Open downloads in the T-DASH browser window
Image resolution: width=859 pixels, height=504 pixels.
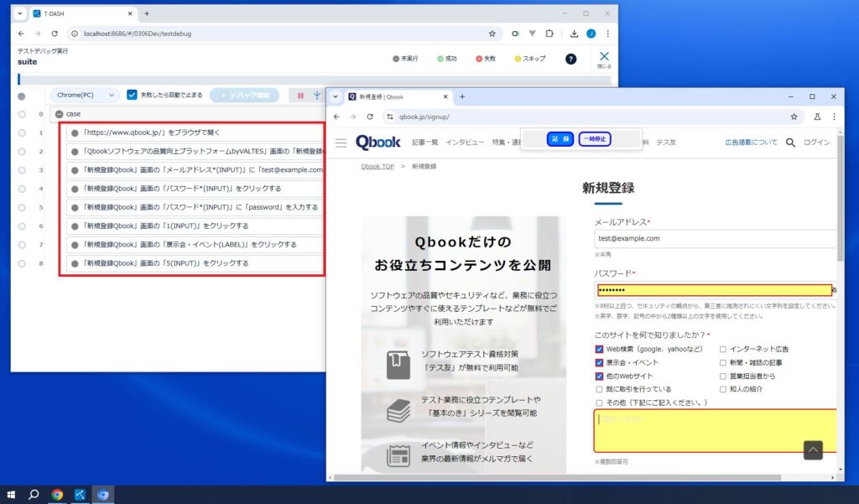[574, 34]
